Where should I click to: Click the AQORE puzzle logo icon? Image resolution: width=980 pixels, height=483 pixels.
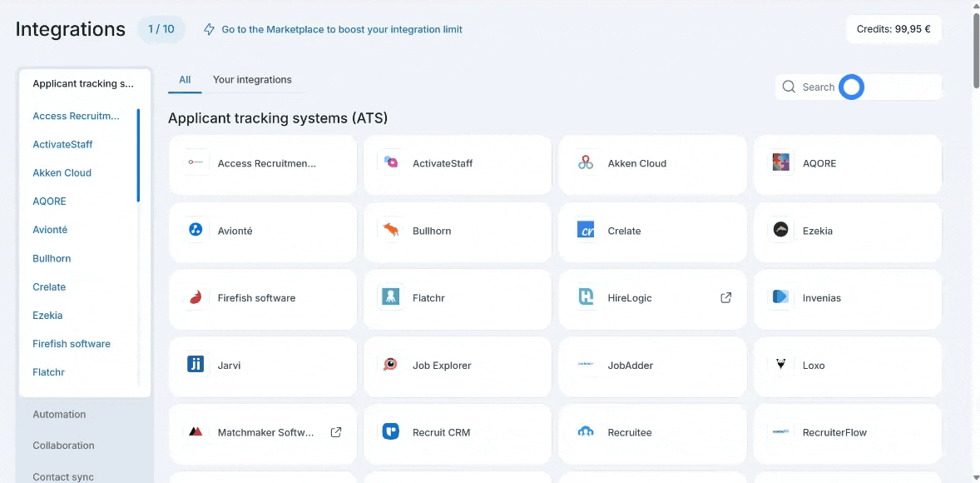coord(780,163)
